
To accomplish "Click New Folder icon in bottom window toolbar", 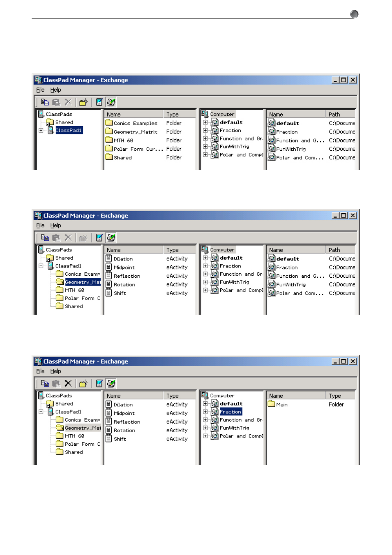I will click(83, 384).
